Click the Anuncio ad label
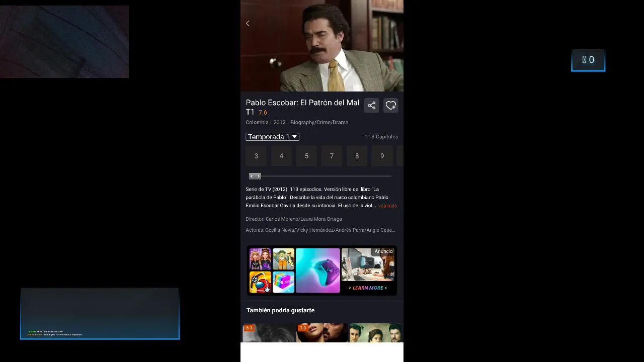This screenshot has height=362, width=644. pyautogui.click(x=383, y=251)
